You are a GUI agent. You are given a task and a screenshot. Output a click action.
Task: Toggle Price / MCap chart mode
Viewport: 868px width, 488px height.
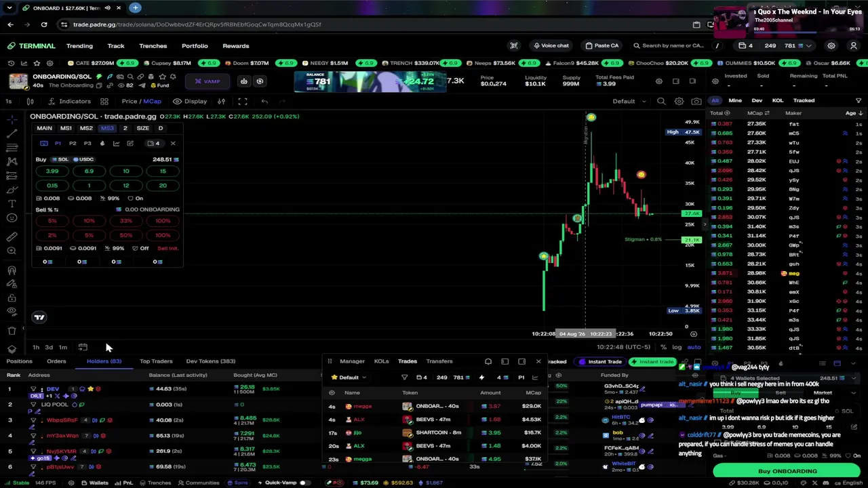[142, 102]
